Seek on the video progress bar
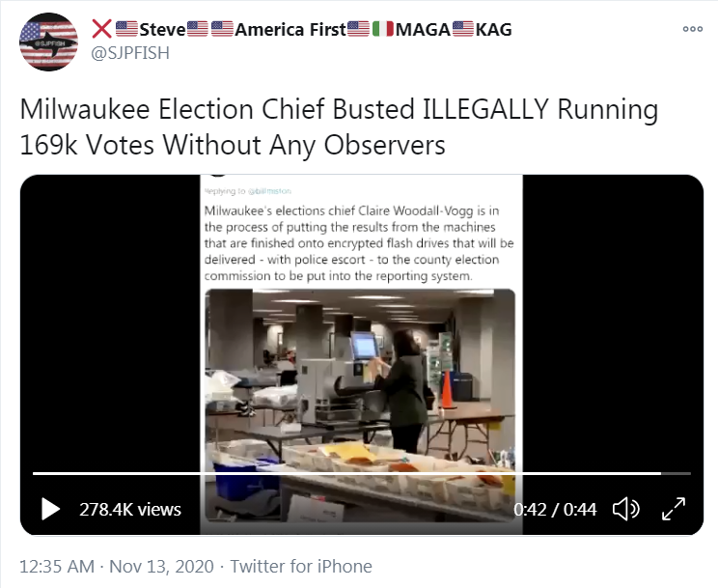Screen dimensions: 718x588 coord(362,473)
